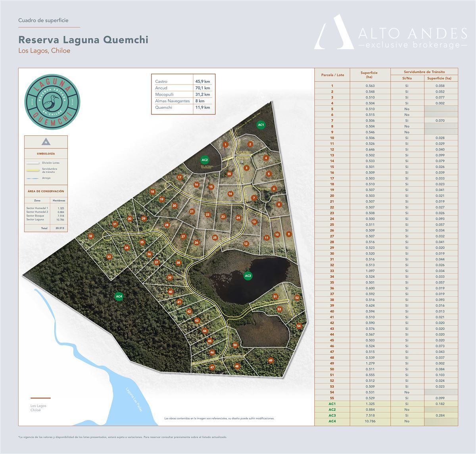Viewport: 476px width, 454px height.
Task: Select lot 32 marker at western edge
Action: (x=91, y=236)
